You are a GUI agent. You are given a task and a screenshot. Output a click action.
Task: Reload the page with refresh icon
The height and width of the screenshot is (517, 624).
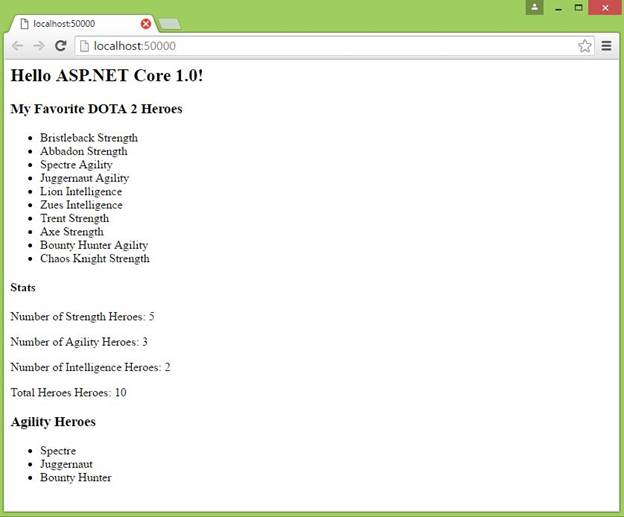pos(60,46)
